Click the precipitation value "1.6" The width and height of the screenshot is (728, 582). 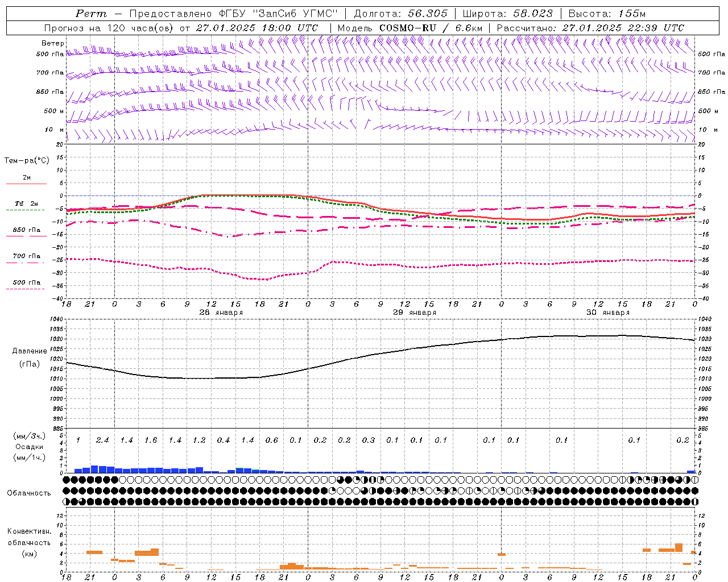point(151,440)
